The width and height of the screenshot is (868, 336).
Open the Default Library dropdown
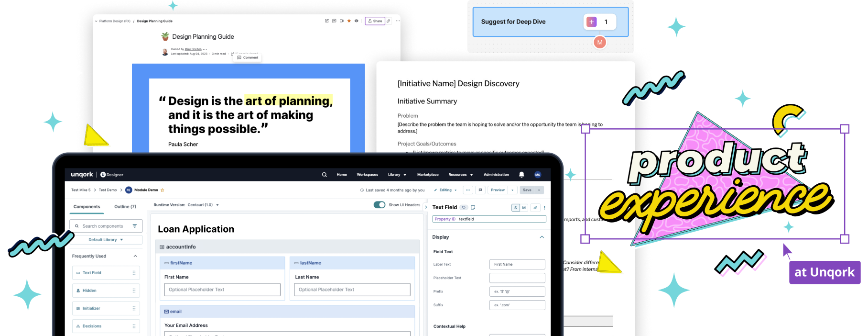[106, 240]
